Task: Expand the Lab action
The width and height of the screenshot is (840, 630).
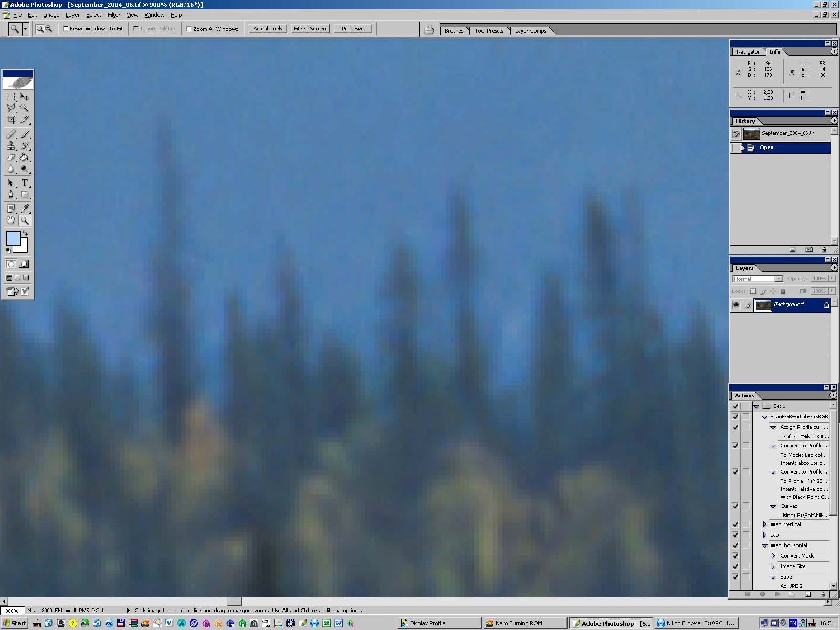Action: tap(765, 534)
